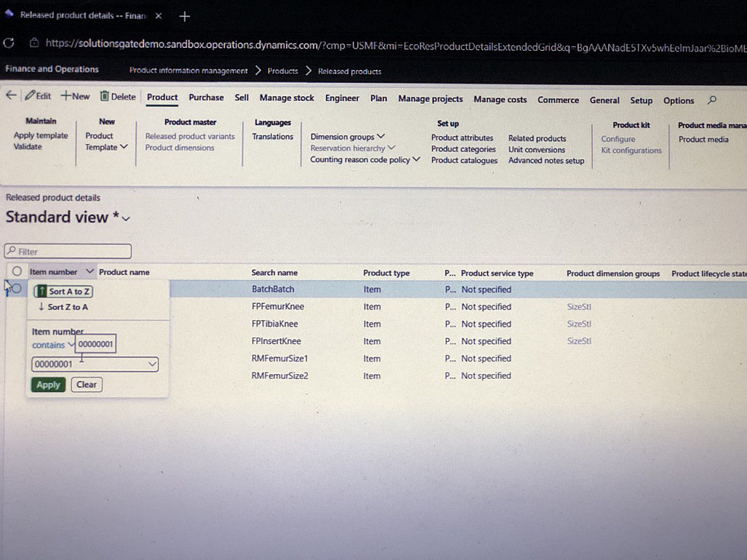The height and width of the screenshot is (560, 747).
Task: Switch to the Engineer tab
Action: click(x=342, y=98)
